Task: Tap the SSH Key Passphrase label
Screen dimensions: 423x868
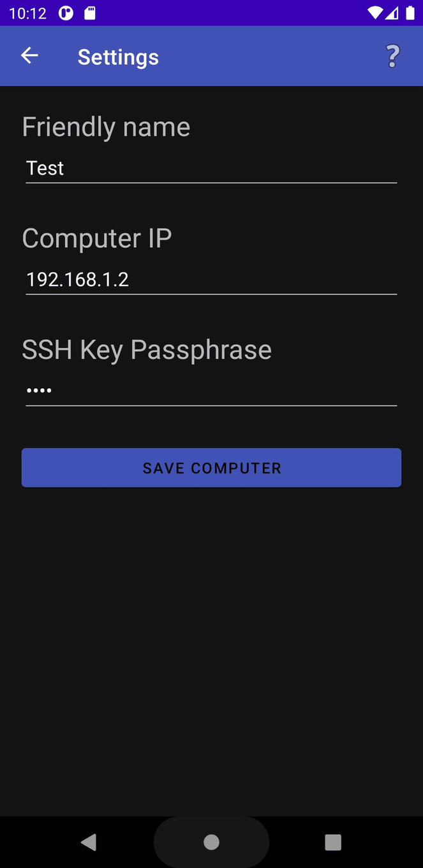Action: coord(146,349)
